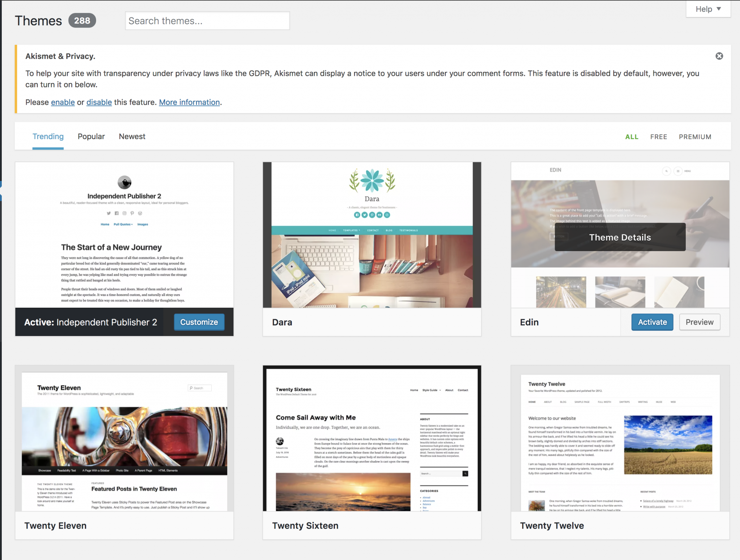This screenshot has width=740, height=560.
Task: Click the Customize button for active theme
Action: [199, 322]
